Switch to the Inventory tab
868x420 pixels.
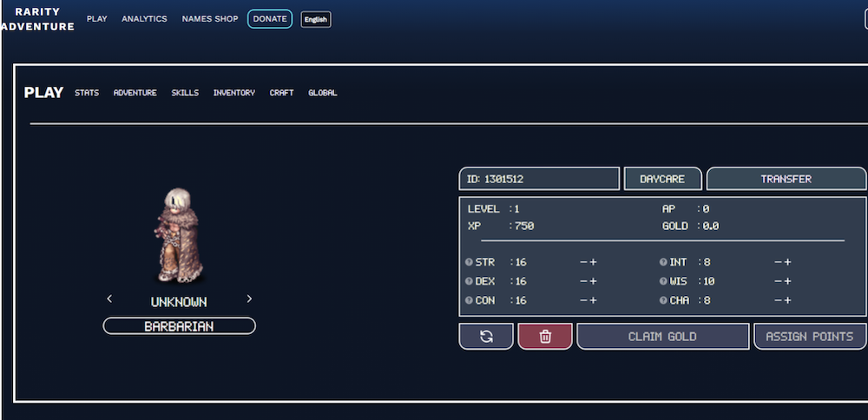234,93
